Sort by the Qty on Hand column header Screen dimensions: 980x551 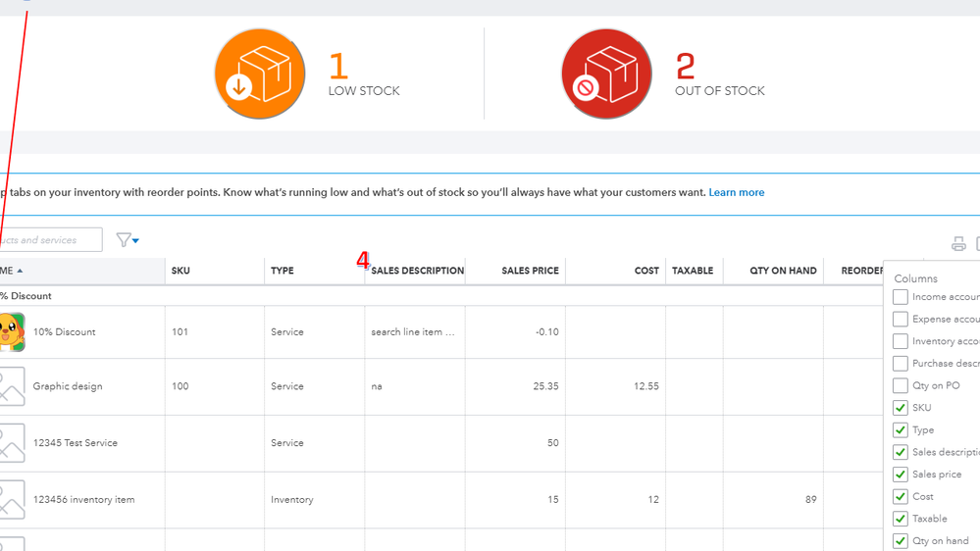click(783, 271)
